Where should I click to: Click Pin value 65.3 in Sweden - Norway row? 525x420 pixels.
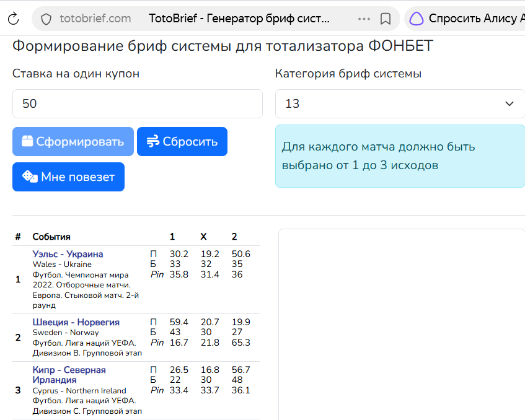(241, 343)
